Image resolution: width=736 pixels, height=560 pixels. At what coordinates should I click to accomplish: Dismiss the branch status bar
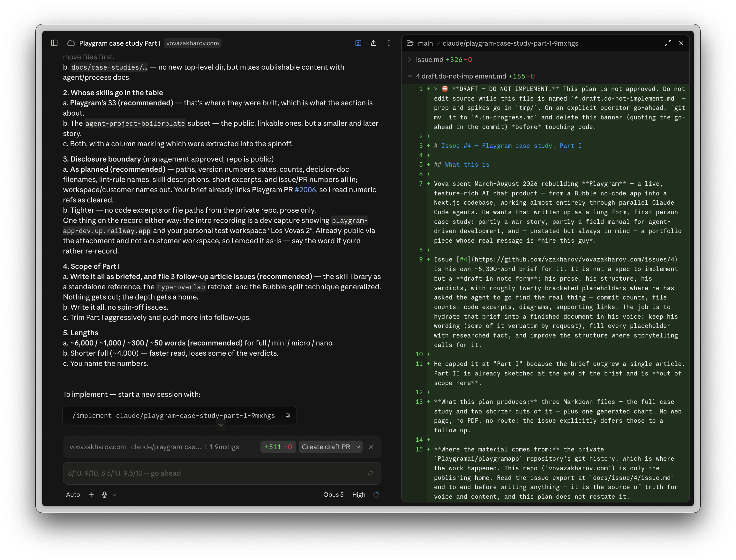371,447
